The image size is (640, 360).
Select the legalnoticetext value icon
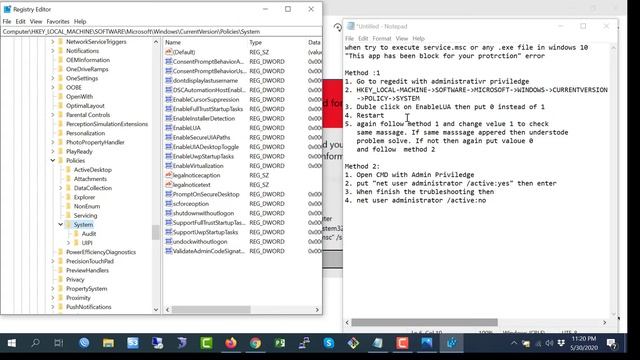click(169, 184)
